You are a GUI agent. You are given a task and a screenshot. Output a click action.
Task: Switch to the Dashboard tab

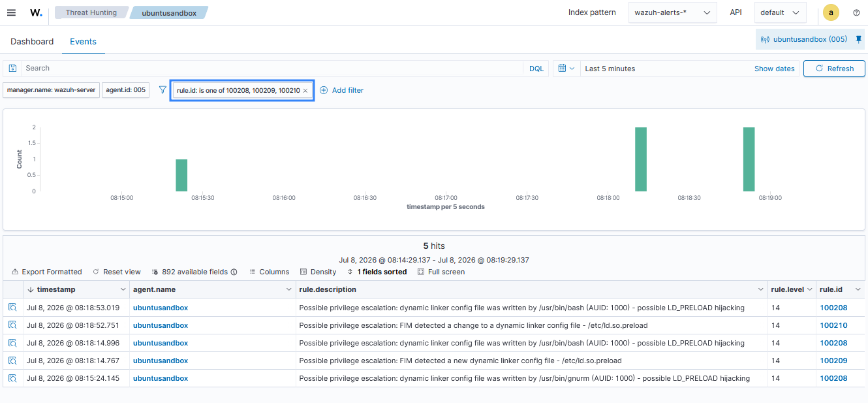32,41
